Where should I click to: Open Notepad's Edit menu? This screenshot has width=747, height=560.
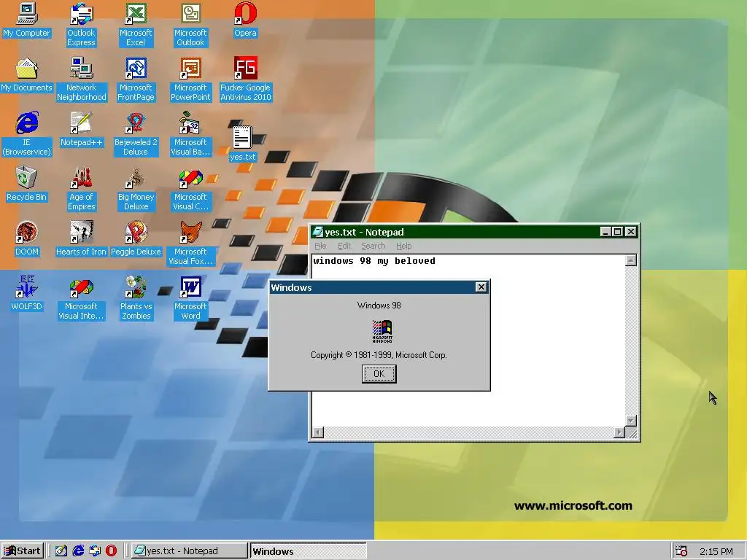(344, 246)
